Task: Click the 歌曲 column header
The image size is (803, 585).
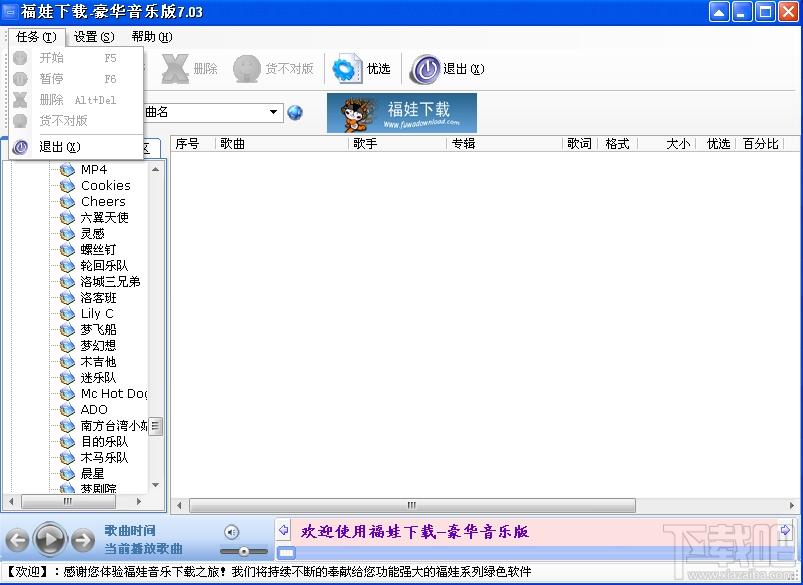Action: 232,144
